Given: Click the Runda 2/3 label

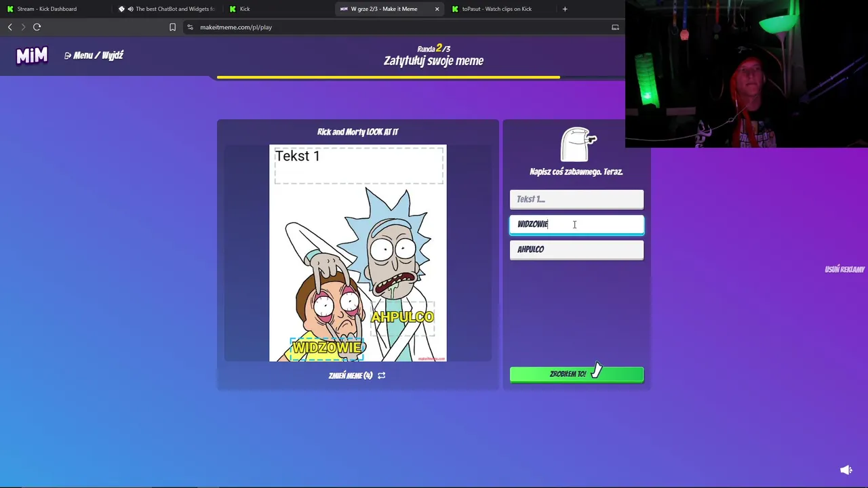Looking at the screenshot, I should (434, 48).
